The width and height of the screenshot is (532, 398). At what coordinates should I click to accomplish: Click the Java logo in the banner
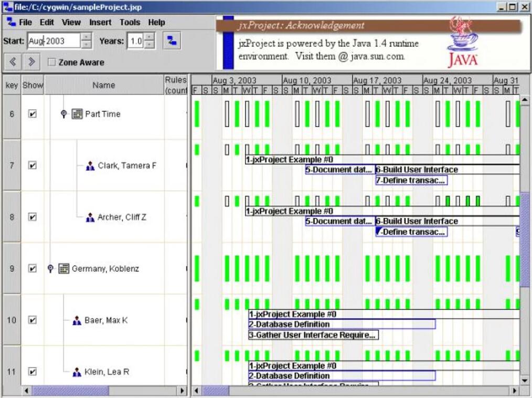pyautogui.click(x=462, y=43)
